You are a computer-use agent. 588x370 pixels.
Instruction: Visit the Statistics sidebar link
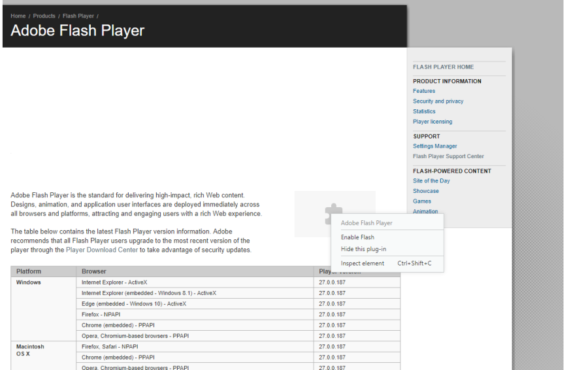coord(424,111)
